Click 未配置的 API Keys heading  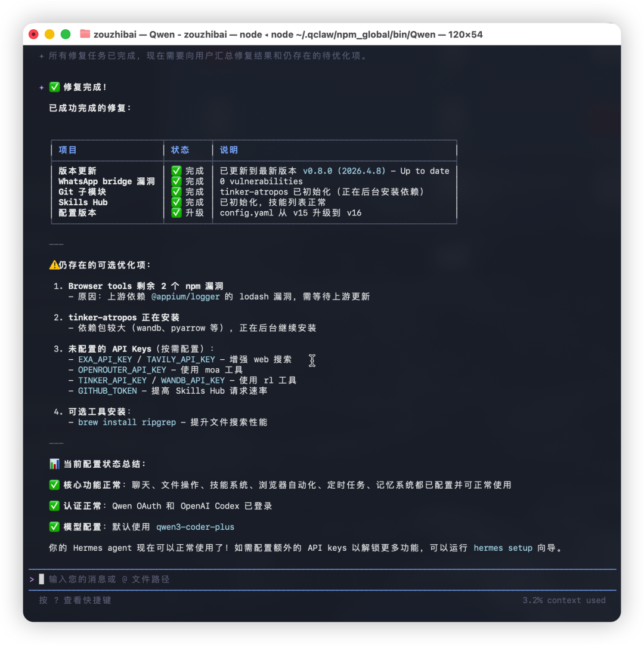[110, 349]
